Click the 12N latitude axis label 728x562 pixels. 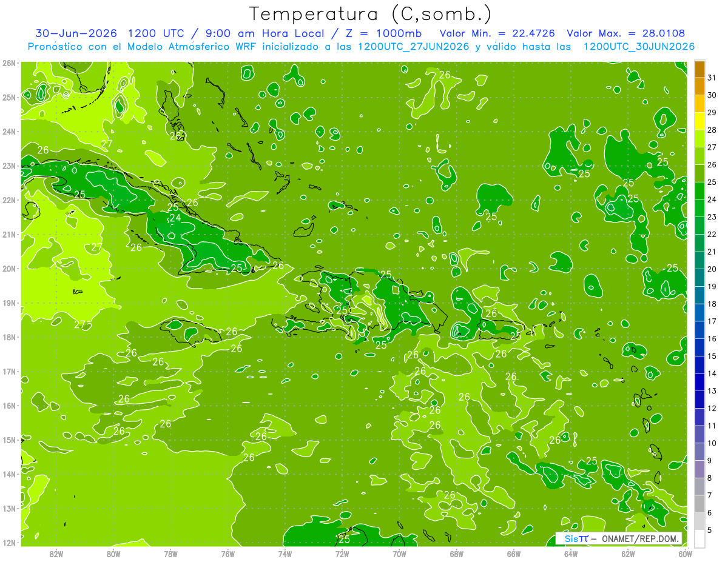(8, 543)
